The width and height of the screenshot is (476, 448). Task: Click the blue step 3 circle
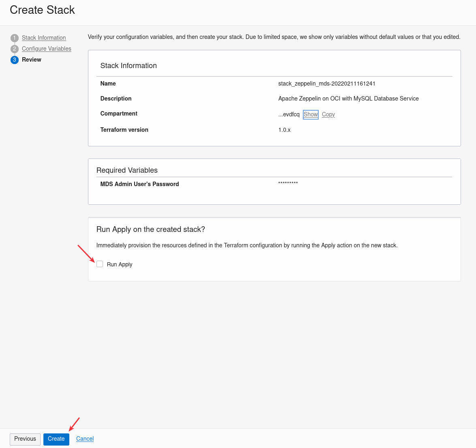[15, 60]
